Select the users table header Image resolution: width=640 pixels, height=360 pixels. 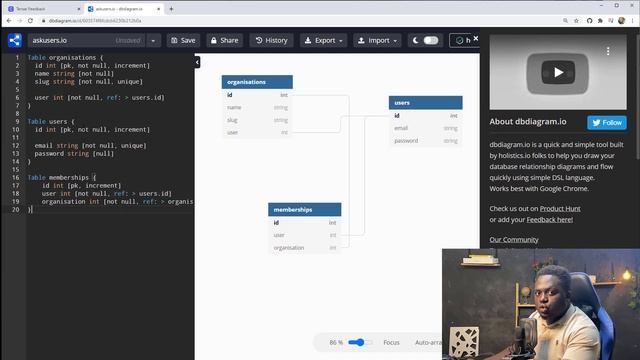[425, 103]
